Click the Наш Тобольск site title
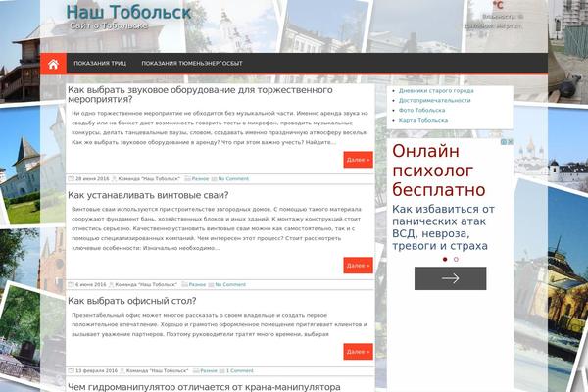The image size is (588, 392). coord(128,12)
